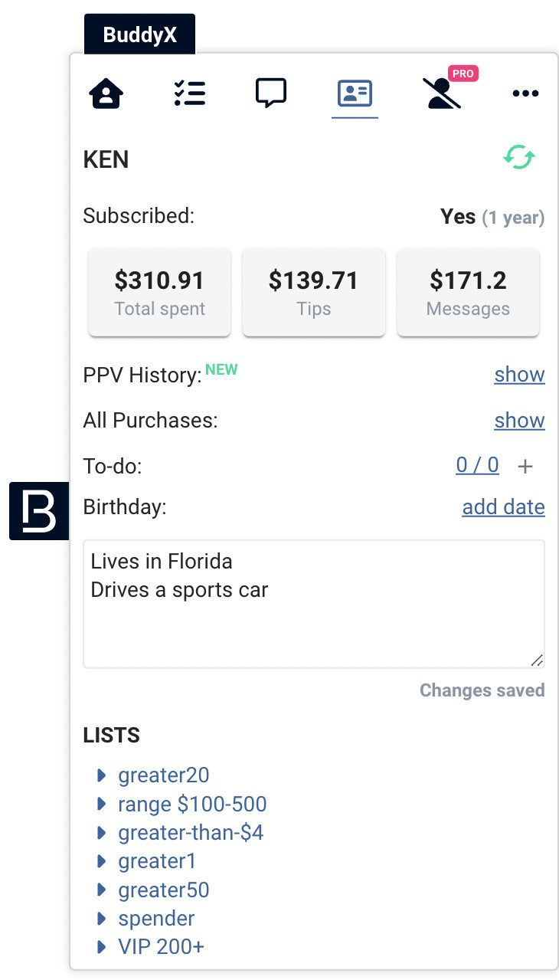The image size is (559, 980).
Task: Open the three-dot more options menu
Action: (525, 93)
